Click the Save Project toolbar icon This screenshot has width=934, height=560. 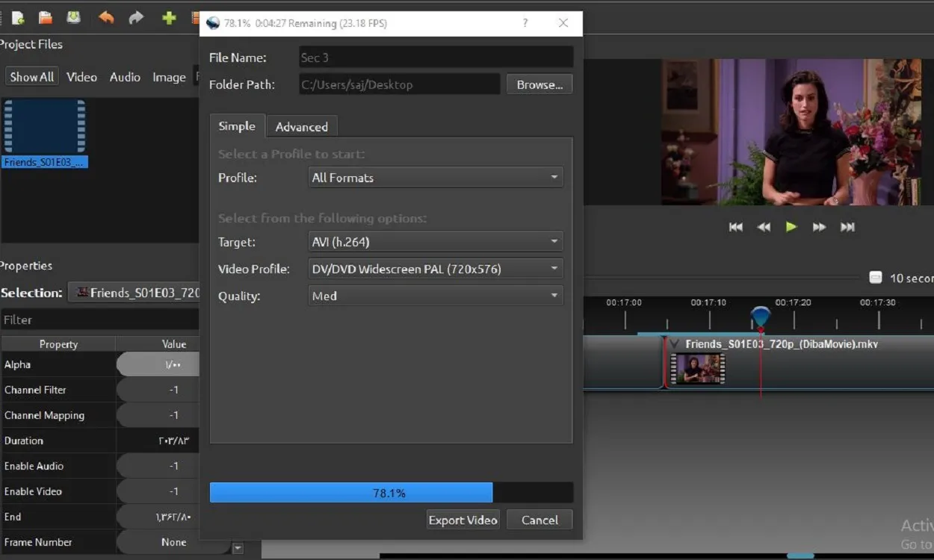click(73, 17)
